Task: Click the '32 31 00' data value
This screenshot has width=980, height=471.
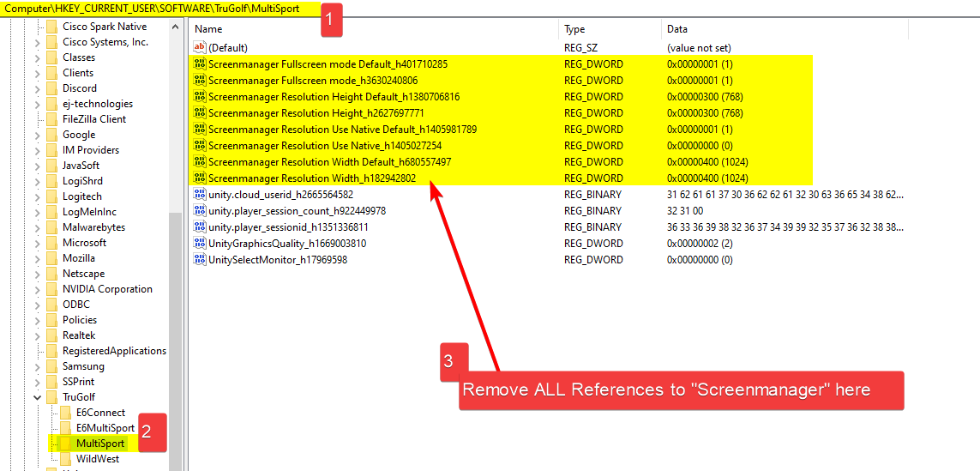Action: tap(684, 210)
